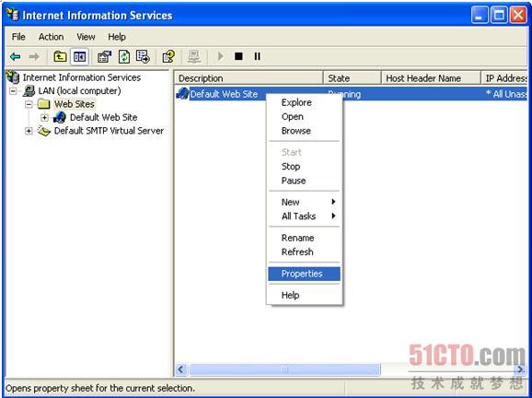The image size is (532, 398).
Task: Minimize the Internet Information Services window
Action: click(480, 15)
